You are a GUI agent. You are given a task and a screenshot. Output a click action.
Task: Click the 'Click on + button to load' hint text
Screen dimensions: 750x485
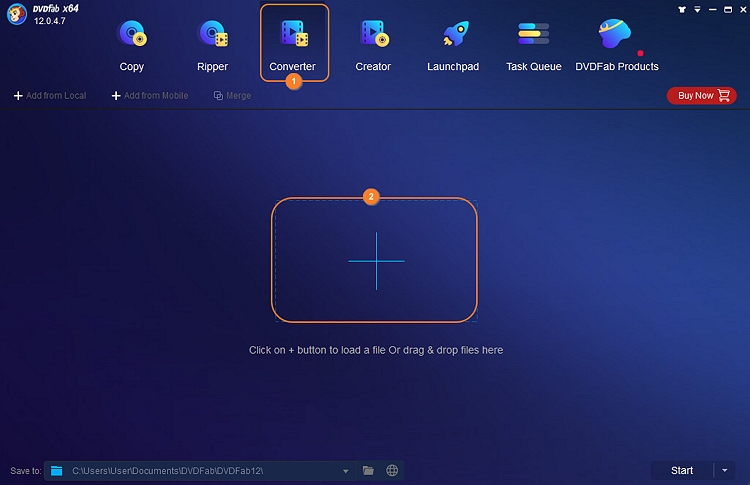point(376,350)
